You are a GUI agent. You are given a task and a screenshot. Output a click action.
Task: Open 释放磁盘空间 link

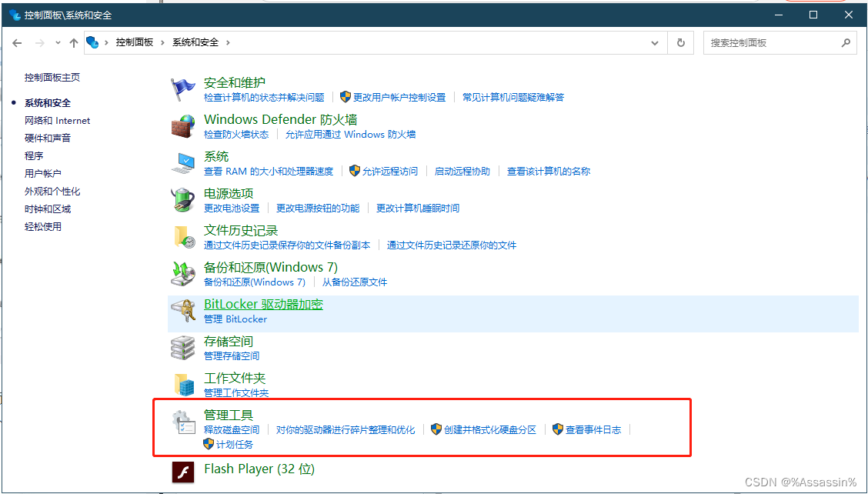232,430
